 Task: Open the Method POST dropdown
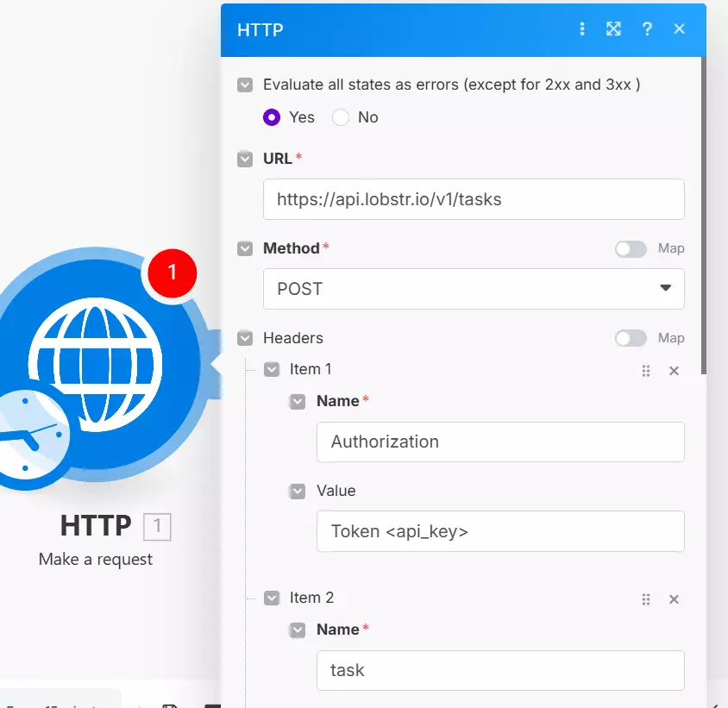(x=474, y=289)
